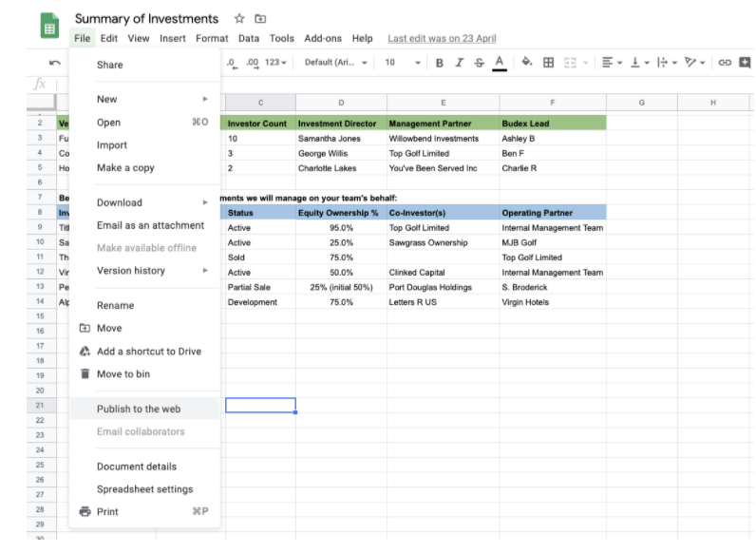
Task: Click the document title Summary of Investments
Action: pos(146,19)
